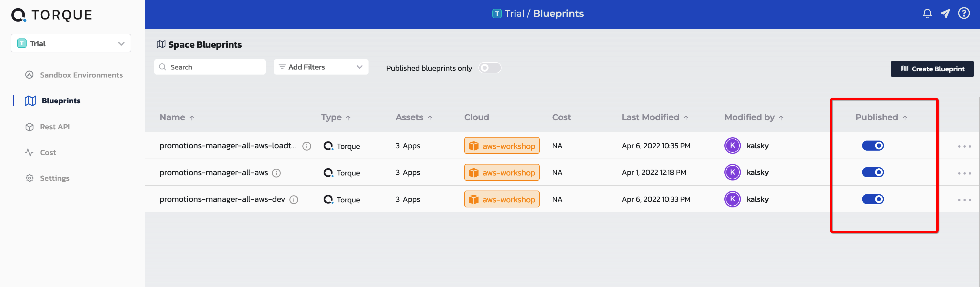This screenshot has width=980, height=287.
Task: Click aws-workshop tag in promotions-manager-all-aws-loadt row
Action: tap(502, 146)
